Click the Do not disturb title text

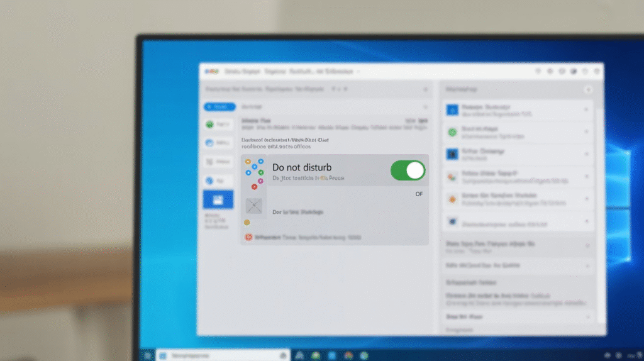(x=302, y=168)
